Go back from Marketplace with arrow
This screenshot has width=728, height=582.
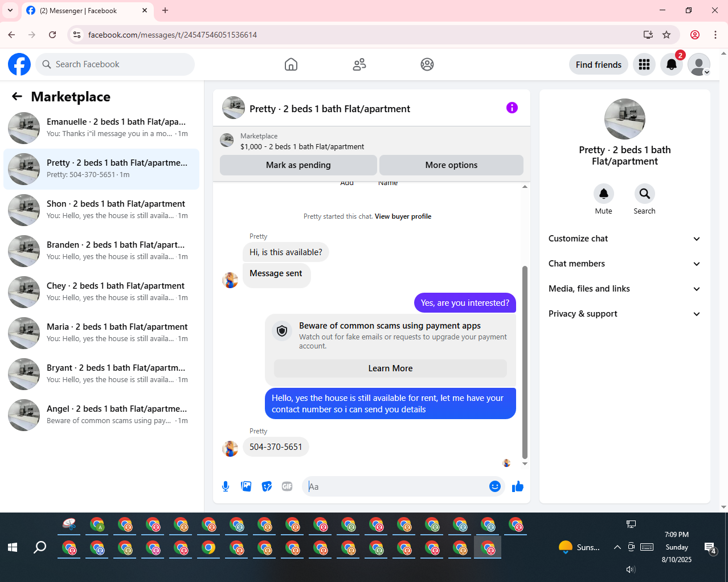pyautogui.click(x=17, y=97)
